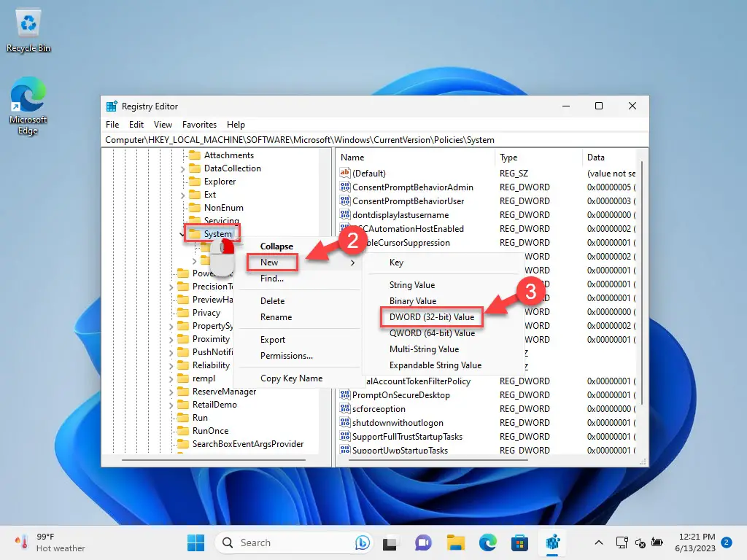Screen dimensions: 747x560
Task: Open the Favorites menu in the menu bar
Action: click(x=199, y=124)
